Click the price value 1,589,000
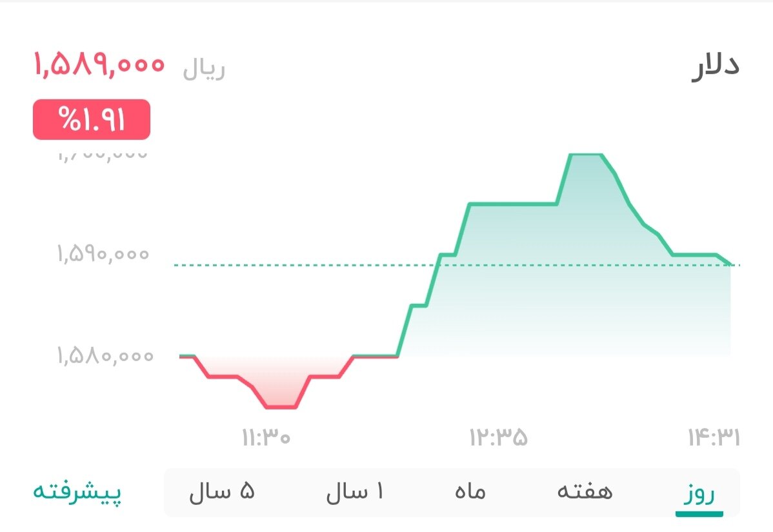The image size is (773, 532). [100, 66]
